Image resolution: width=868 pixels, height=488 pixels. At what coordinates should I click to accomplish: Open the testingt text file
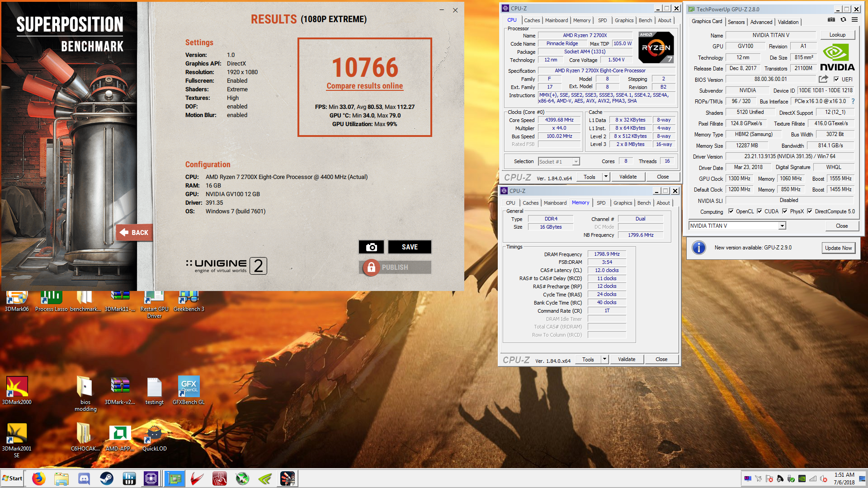[x=154, y=390]
